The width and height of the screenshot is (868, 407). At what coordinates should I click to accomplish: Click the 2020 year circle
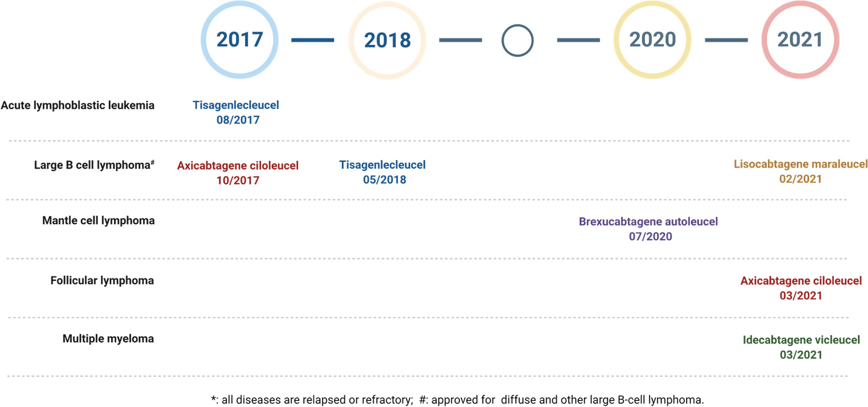coord(652,40)
